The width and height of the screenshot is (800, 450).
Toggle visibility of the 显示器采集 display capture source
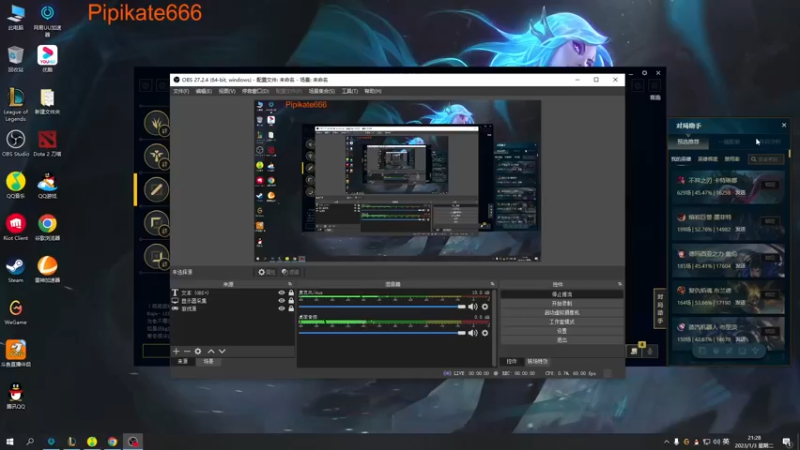pos(281,301)
